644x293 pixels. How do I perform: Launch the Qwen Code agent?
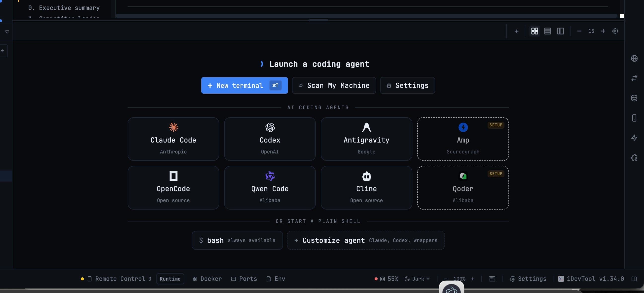(270, 188)
